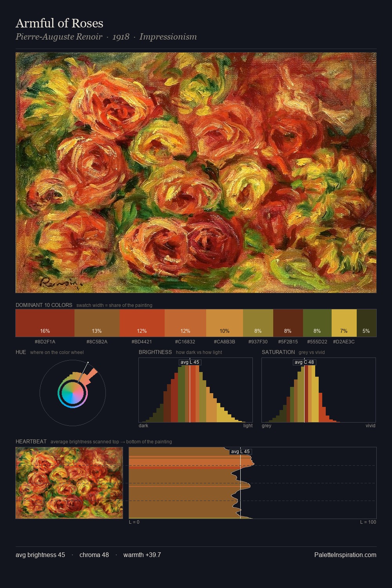Click the 'light' brightness axis label
The image size is (392, 588).
point(248,426)
